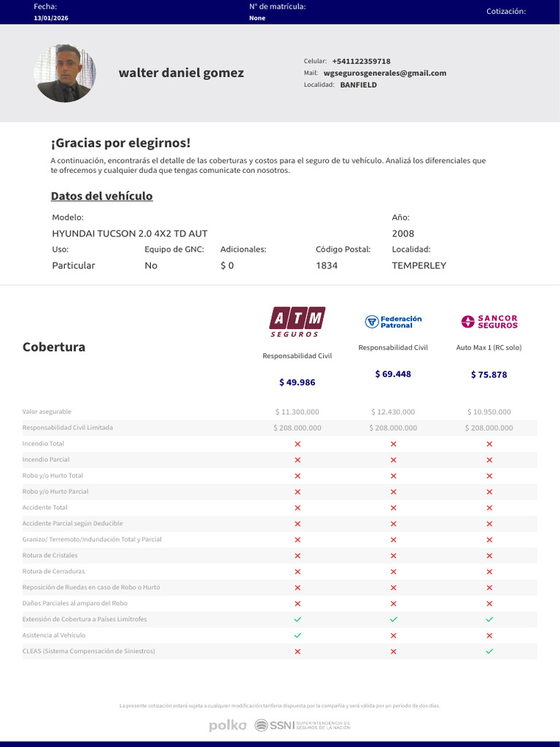Click Sancor green check in CLEAS row
The width and height of the screenshot is (560, 747).
489,651
